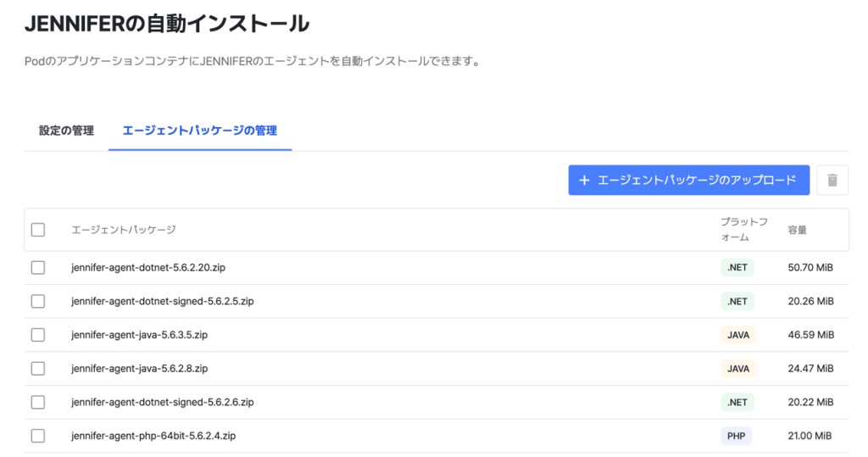Click the jennifer-agent-java-5.6.2.8.zip file name

tap(140, 369)
